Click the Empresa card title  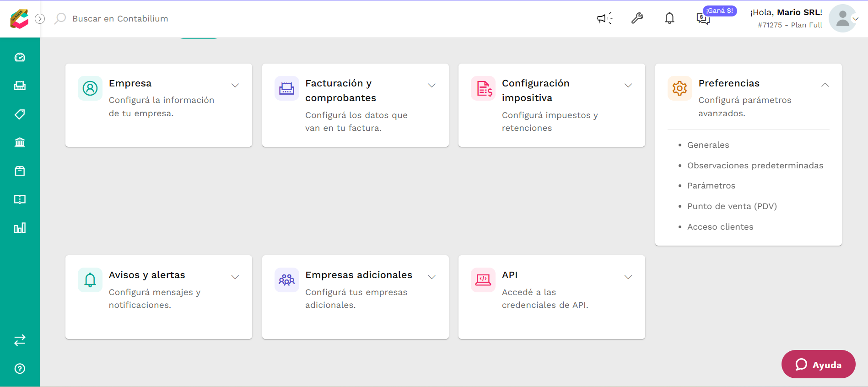click(x=130, y=83)
